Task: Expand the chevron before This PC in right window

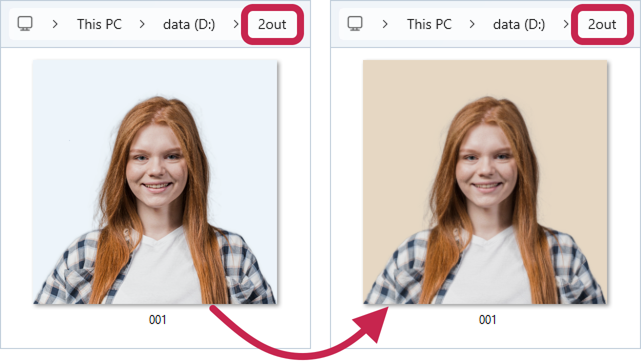Action: (385, 24)
